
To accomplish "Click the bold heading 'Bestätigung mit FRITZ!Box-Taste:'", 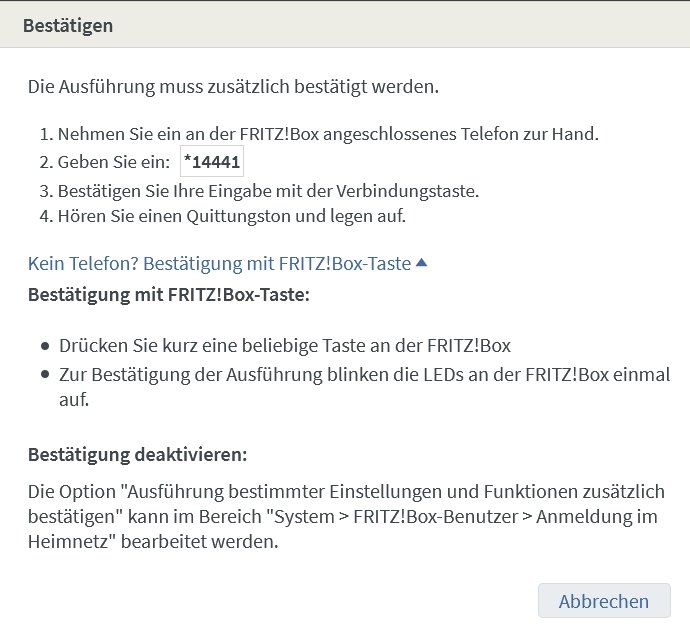I will (x=169, y=294).
